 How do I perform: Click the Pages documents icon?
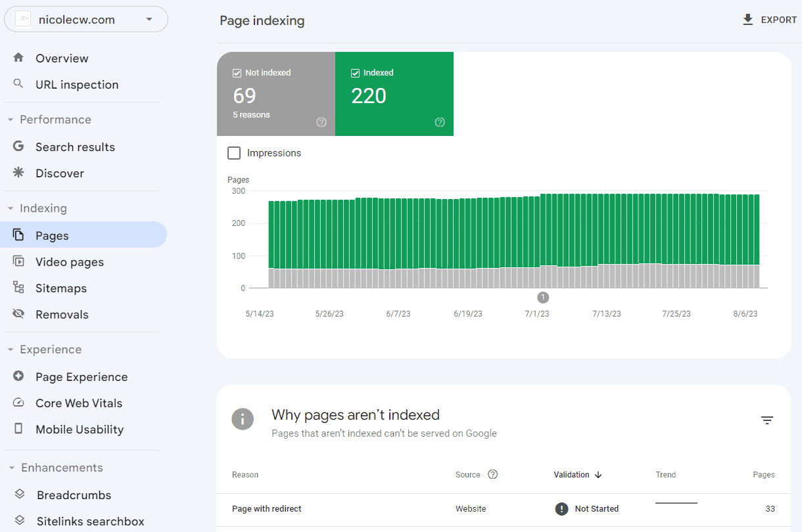(x=18, y=235)
